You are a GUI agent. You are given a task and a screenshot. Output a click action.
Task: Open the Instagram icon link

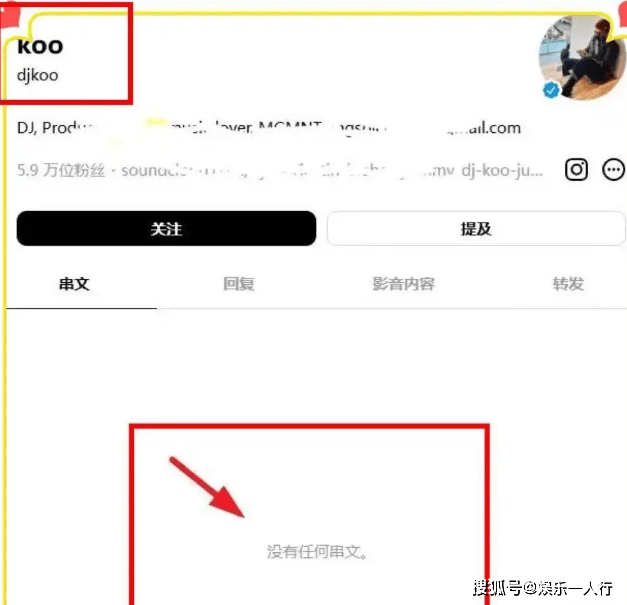pyautogui.click(x=576, y=170)
